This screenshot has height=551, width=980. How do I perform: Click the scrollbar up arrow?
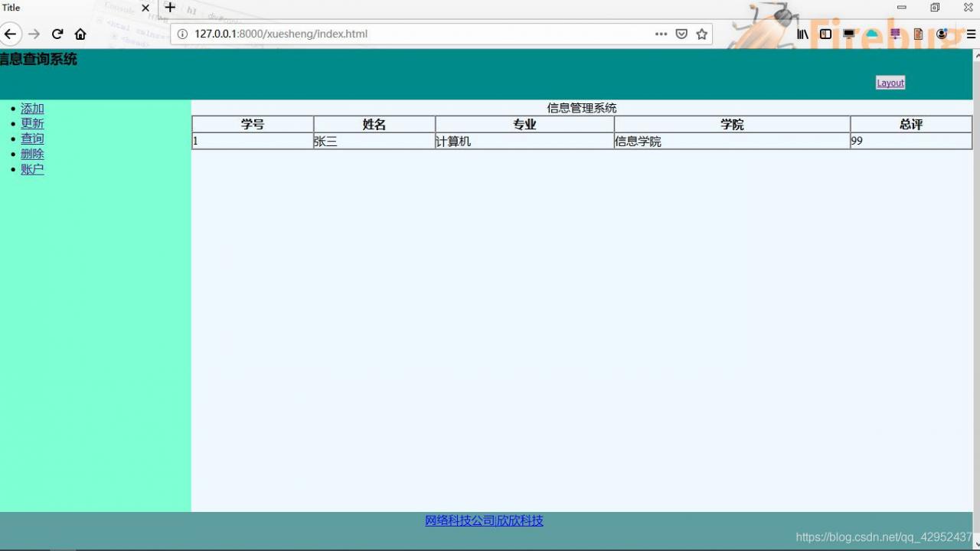point(976,55)
